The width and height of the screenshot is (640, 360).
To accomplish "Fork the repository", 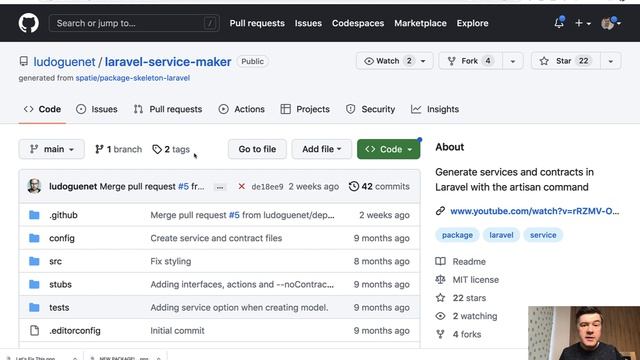I will [x=470, y=61].
